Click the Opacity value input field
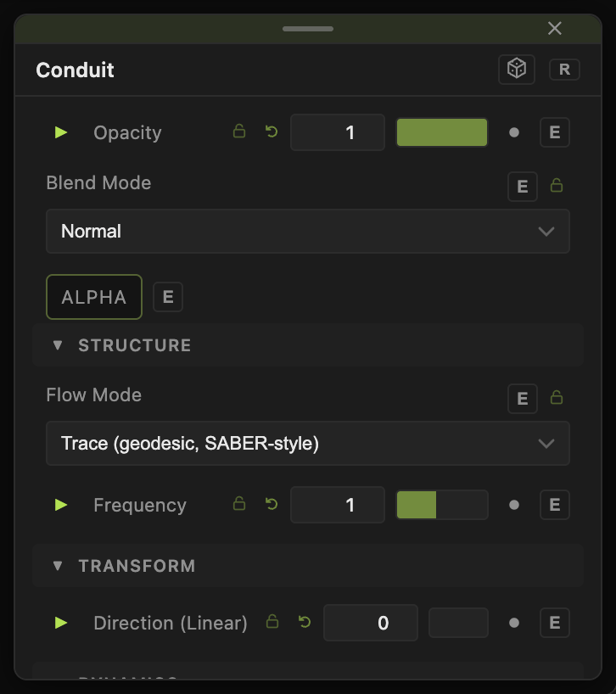 [x=338, y=132]
